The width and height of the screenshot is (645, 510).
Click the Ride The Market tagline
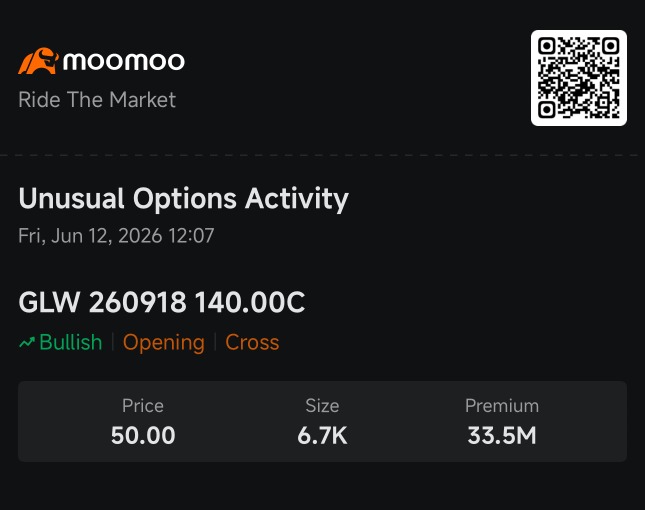(97, 100)
